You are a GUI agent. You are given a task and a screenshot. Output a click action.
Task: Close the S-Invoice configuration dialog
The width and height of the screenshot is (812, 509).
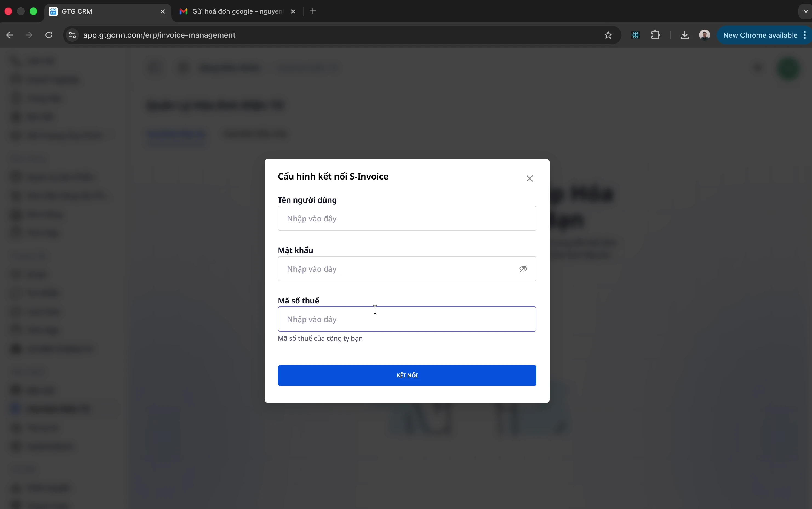529,178
